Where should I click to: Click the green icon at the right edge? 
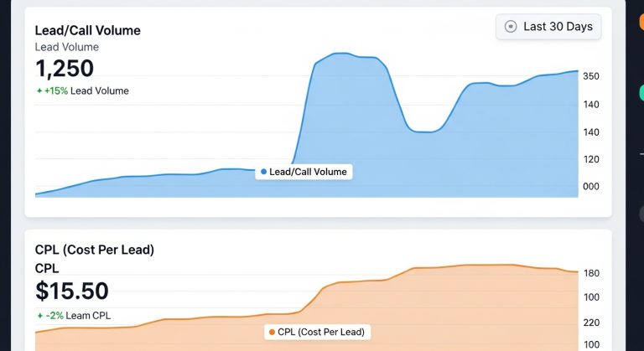tap(640, 92)
